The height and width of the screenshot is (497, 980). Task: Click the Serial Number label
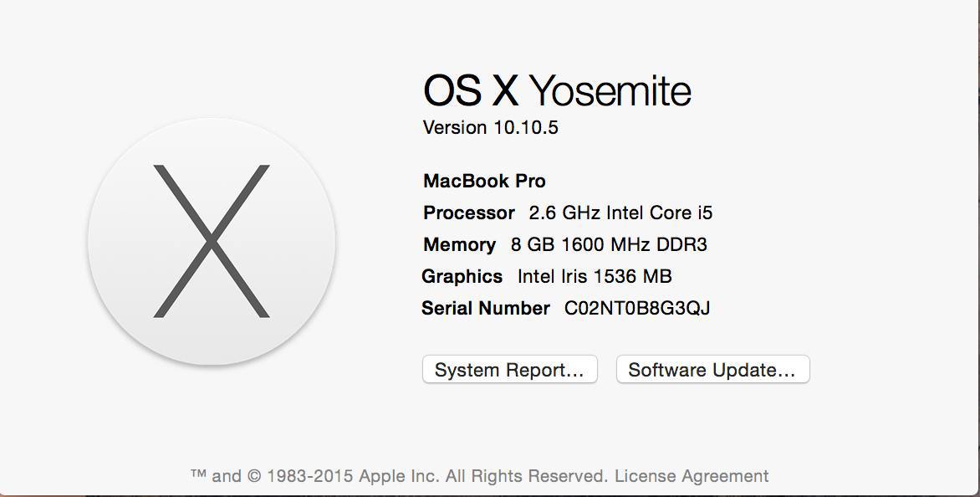(x=486, y=308)
